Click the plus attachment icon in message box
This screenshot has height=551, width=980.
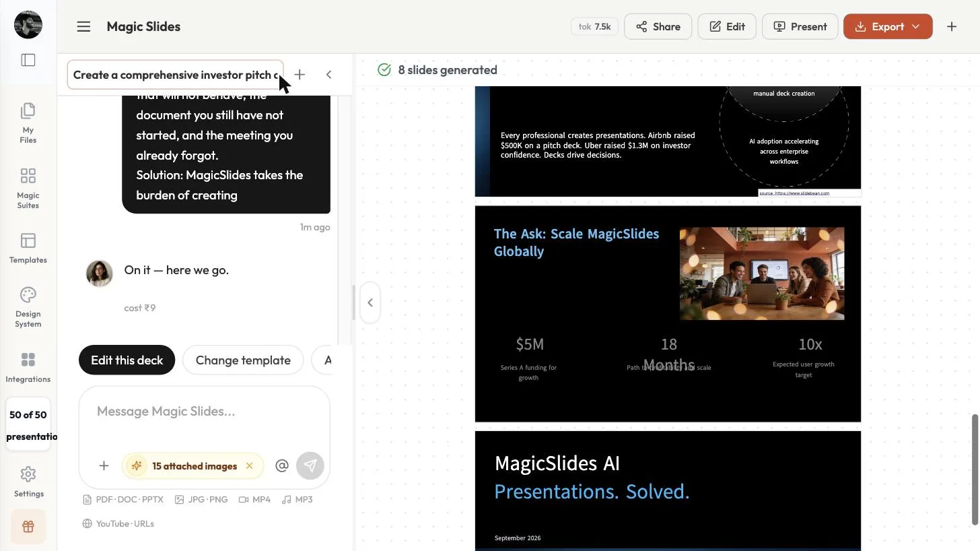(x=104, y=465)
